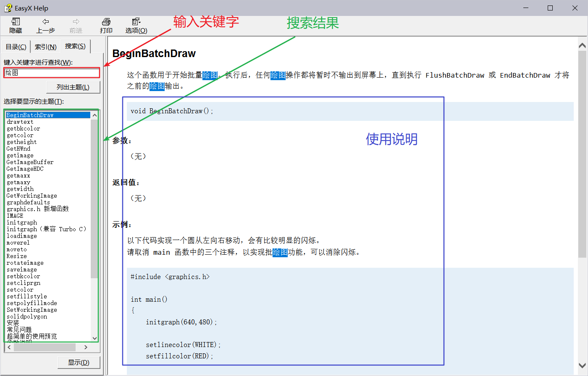Click the 列出主题(L) button

pyautogui.click(x=73, y=87)
